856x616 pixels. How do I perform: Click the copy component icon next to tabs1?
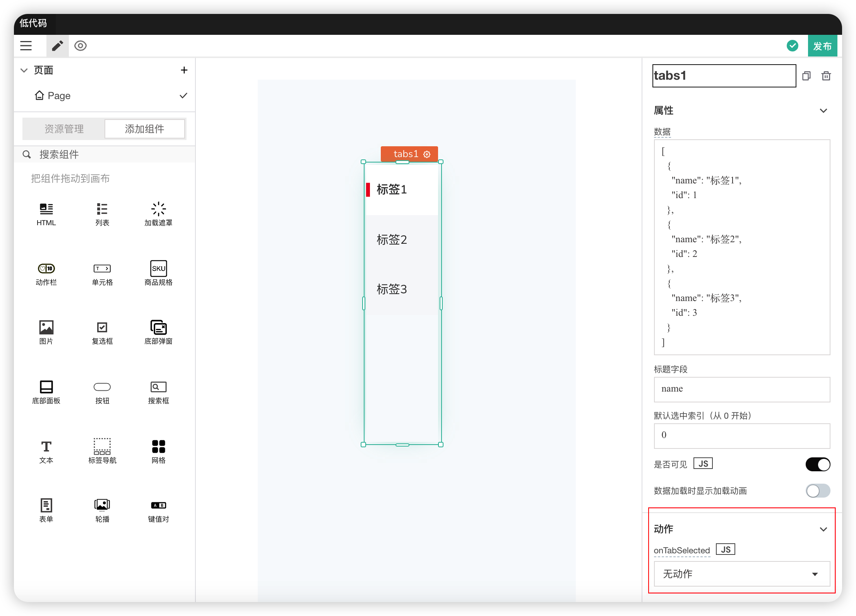806,76
